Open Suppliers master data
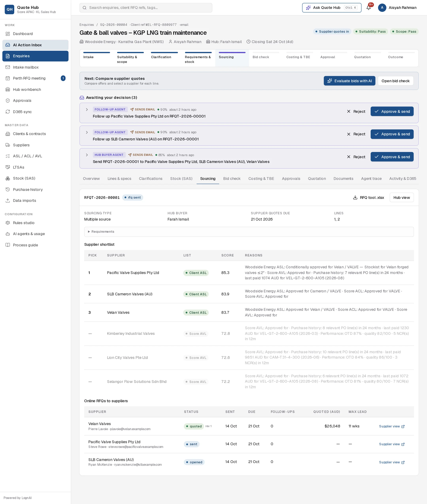 (x=35, y=145)
